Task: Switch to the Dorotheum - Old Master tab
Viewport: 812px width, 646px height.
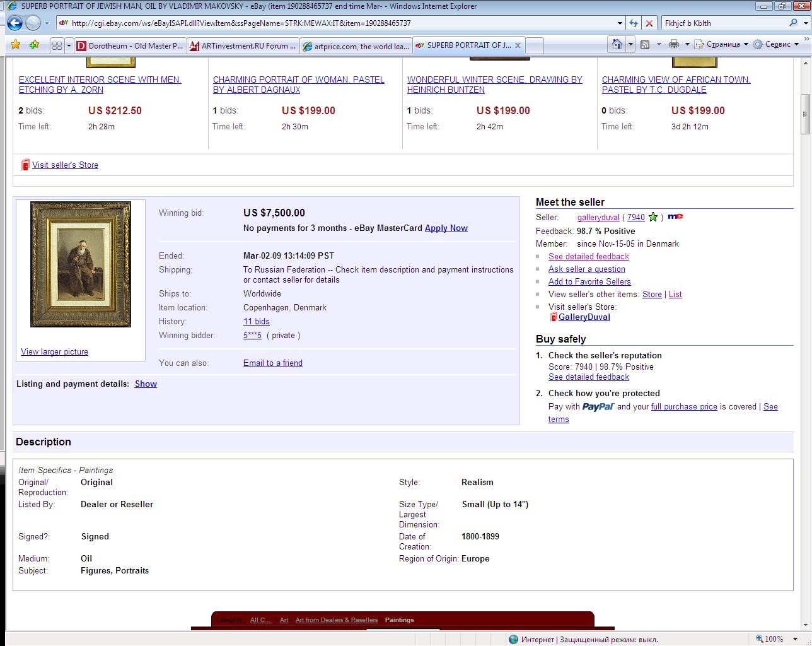Action: pyautogui.click(x=130, y=45)
